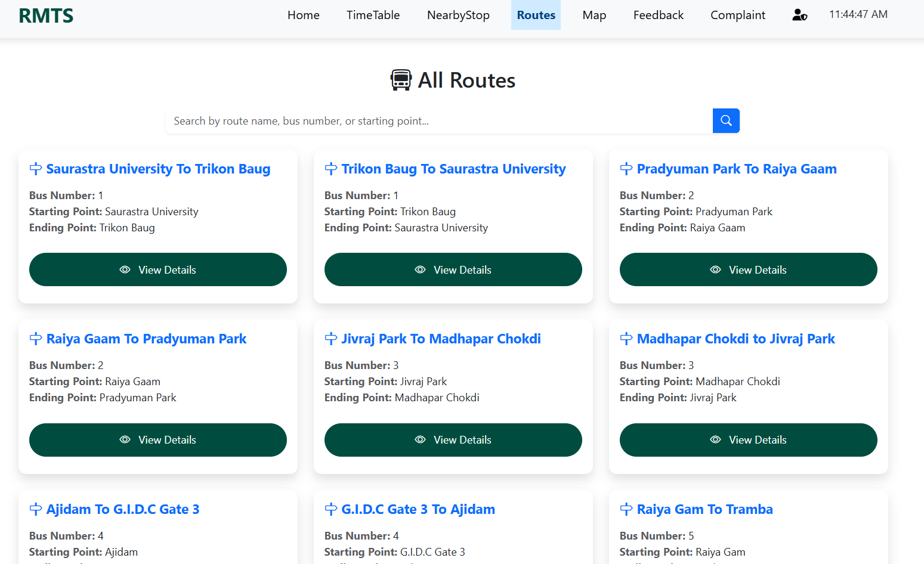Screen dimensions: 924x564
Task: Click the signpost icon beside Raiya Gam To Tramba
Action: (x=626, y=509)
